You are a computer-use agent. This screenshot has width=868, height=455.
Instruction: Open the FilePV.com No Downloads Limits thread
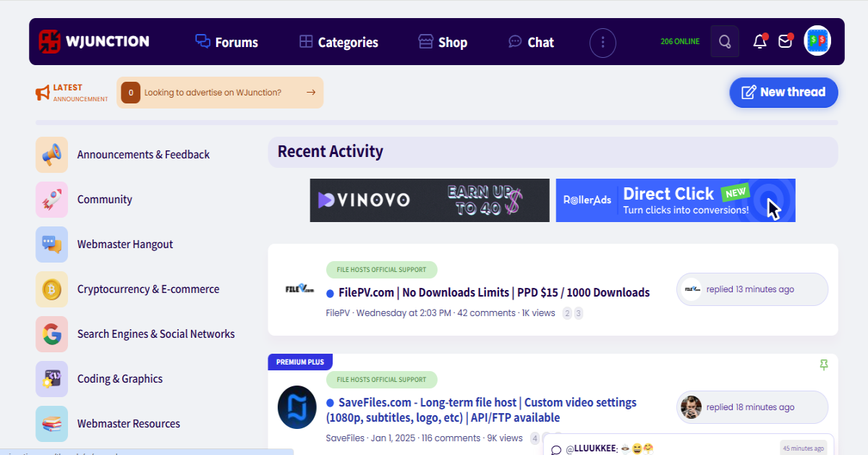(494, 293)
